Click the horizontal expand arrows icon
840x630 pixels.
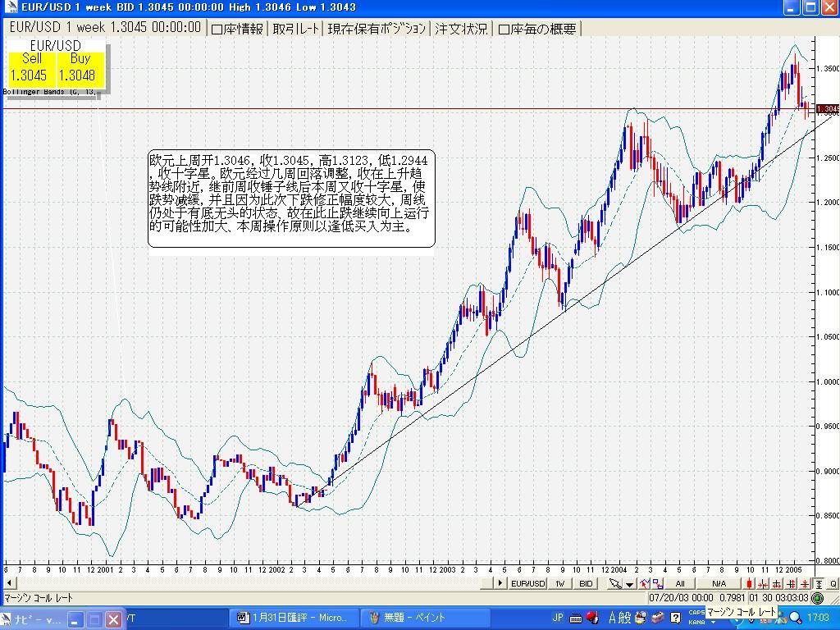click(777, 583)
